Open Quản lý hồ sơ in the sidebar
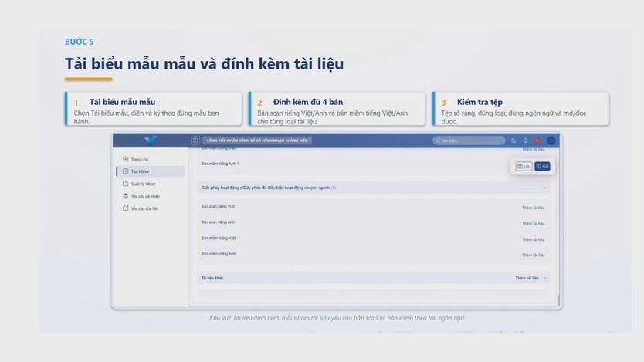 151,184
